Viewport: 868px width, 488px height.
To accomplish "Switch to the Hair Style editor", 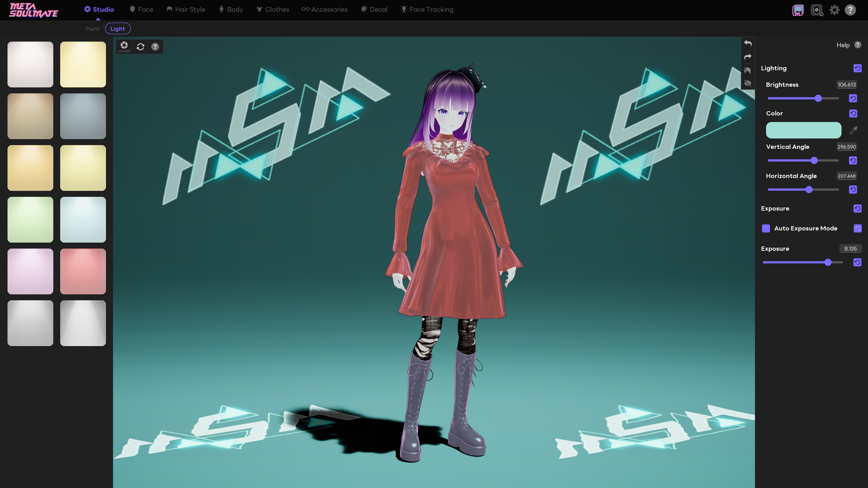I will point(186,9).
